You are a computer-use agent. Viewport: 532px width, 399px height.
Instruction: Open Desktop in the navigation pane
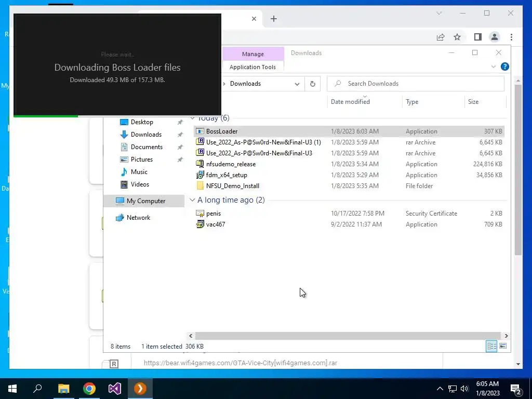[x=142, y=122]
